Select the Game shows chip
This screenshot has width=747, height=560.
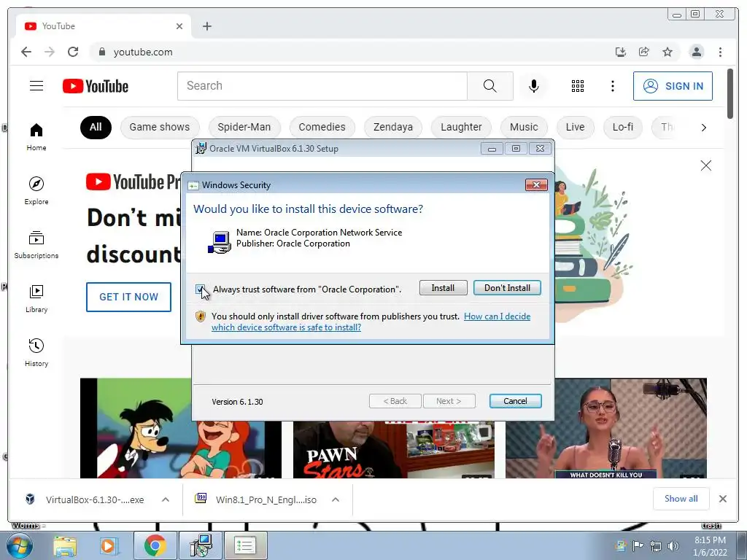(160, 127)
